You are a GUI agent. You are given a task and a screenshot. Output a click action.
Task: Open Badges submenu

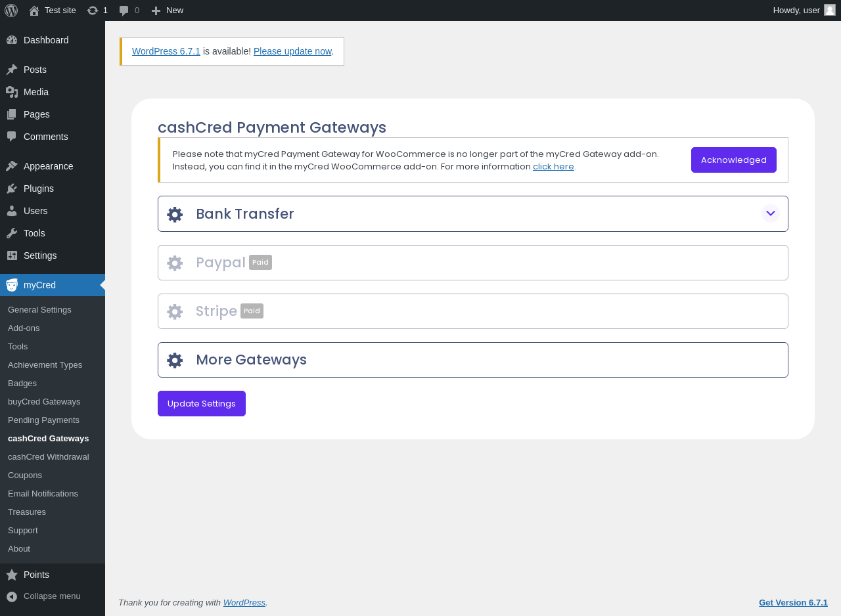[x=53, y=383]
